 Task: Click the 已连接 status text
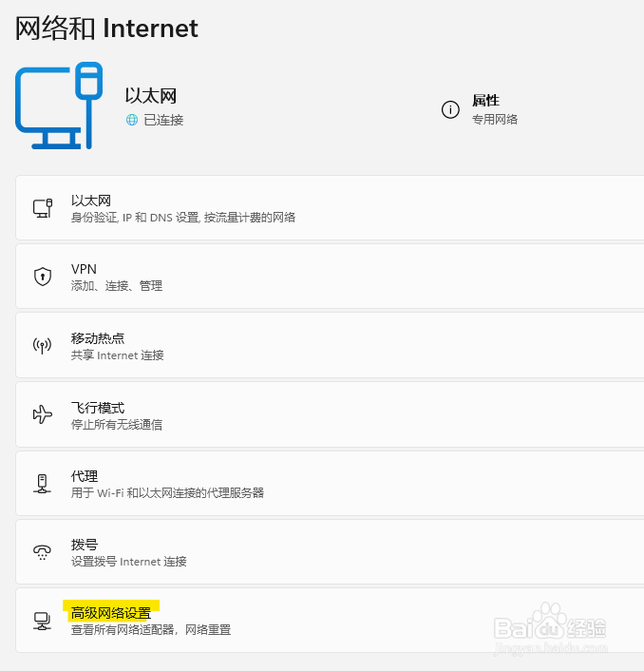click(163, 120)
